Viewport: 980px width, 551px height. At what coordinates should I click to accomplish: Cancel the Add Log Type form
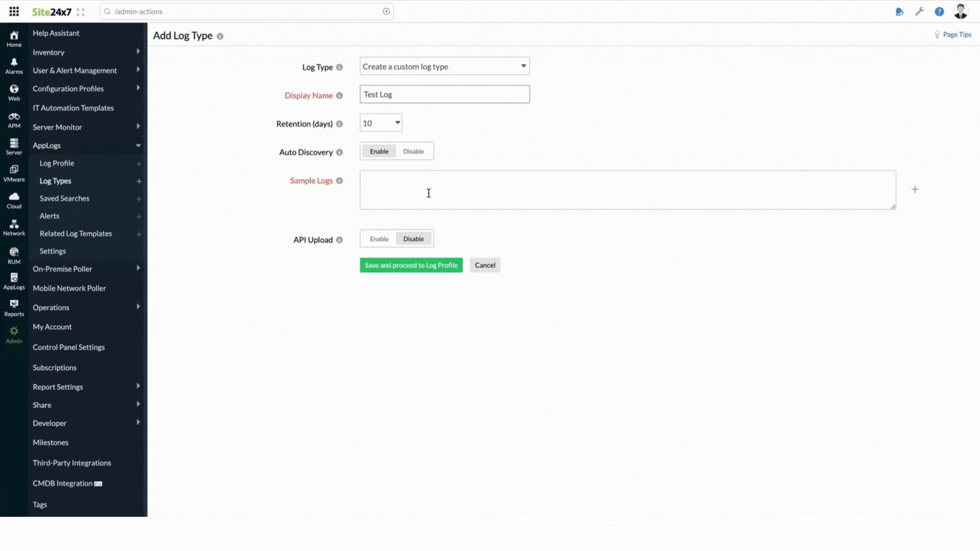pos(485,265)
